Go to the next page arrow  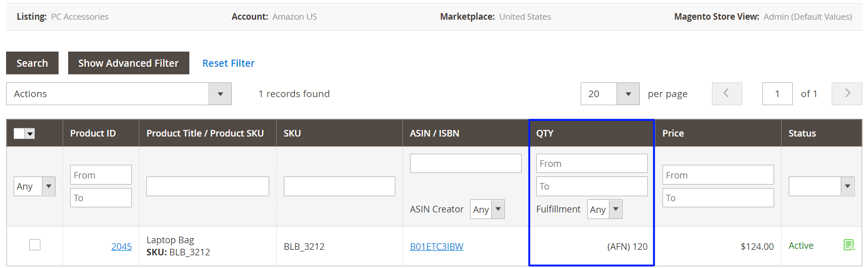point(847,94)
